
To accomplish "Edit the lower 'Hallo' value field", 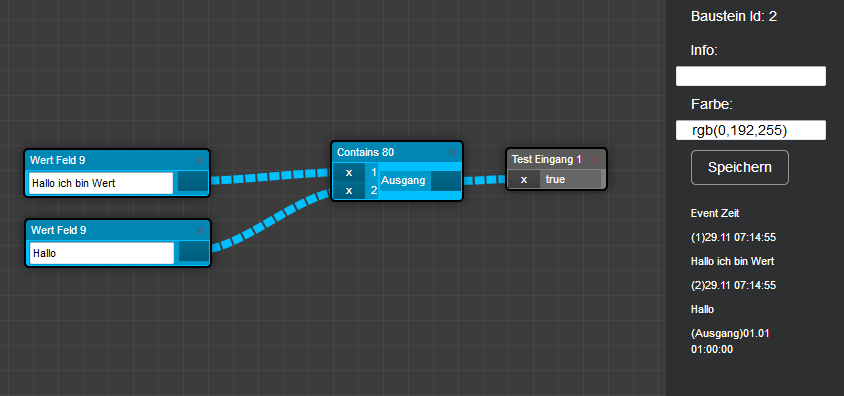I will [x=102, y=253].
